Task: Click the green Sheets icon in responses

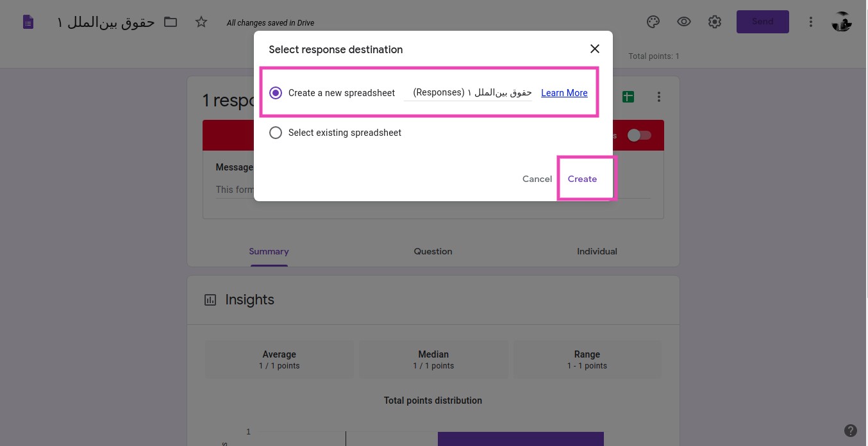Action: 628,97
